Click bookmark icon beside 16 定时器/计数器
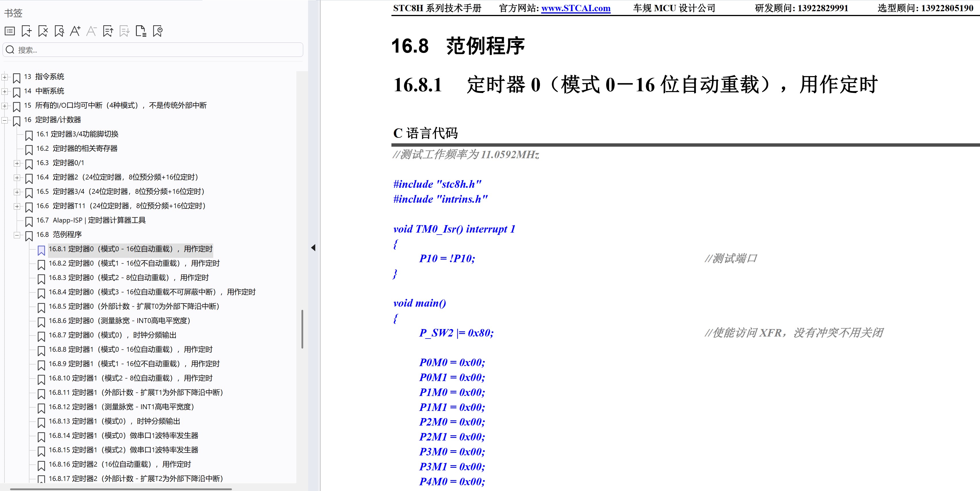980x491 pixels. pyautogui.click(x=17, y=121)
